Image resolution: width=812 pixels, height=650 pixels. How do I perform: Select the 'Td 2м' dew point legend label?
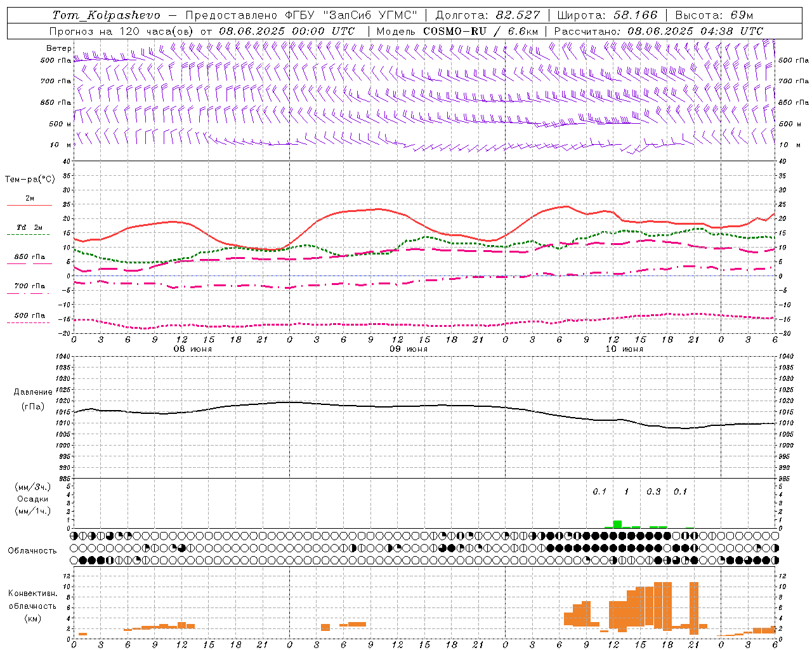(30, 227)
